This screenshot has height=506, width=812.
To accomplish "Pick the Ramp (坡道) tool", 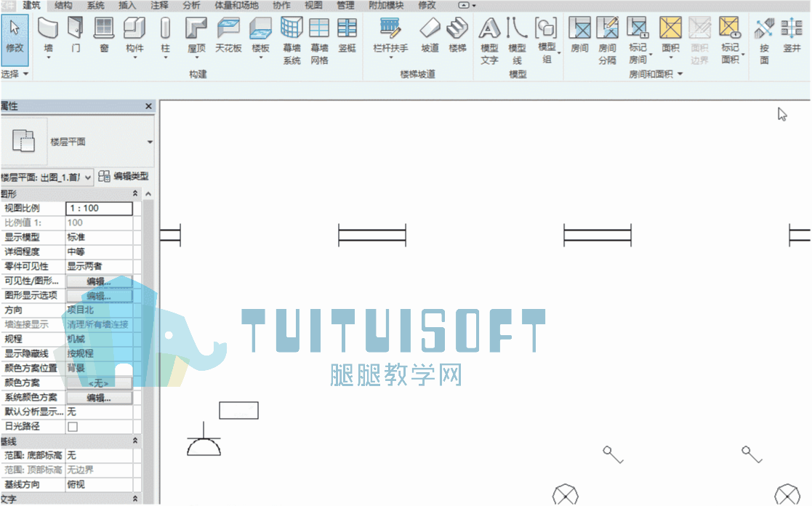I will coord(430,34).
